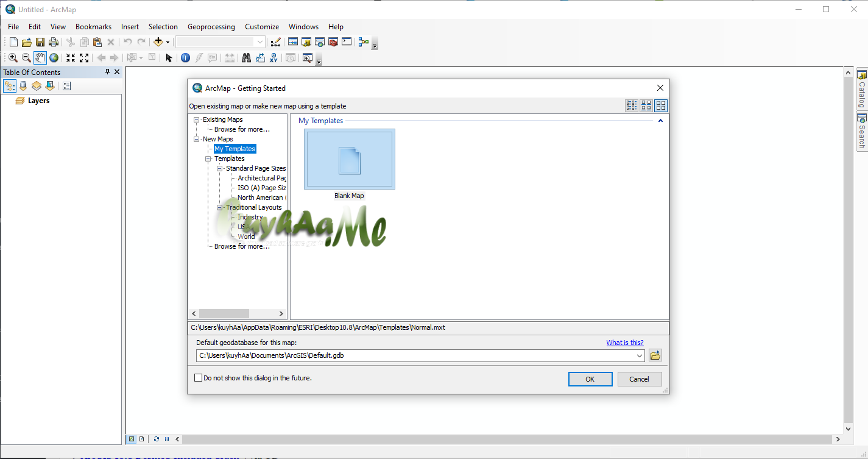The height and width of the screenshot is (459, 868).
Task: Open the docked Search side tab
Action: pos(862,131)
